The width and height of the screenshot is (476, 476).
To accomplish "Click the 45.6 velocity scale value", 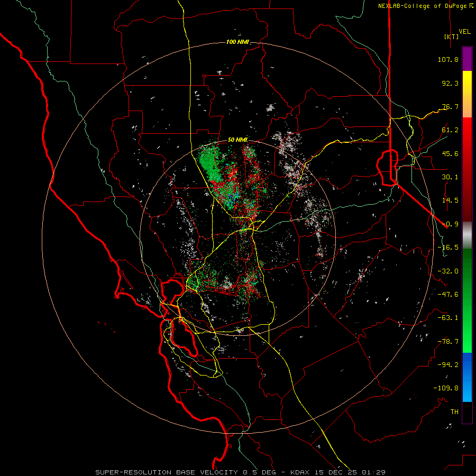I will 450,153.
